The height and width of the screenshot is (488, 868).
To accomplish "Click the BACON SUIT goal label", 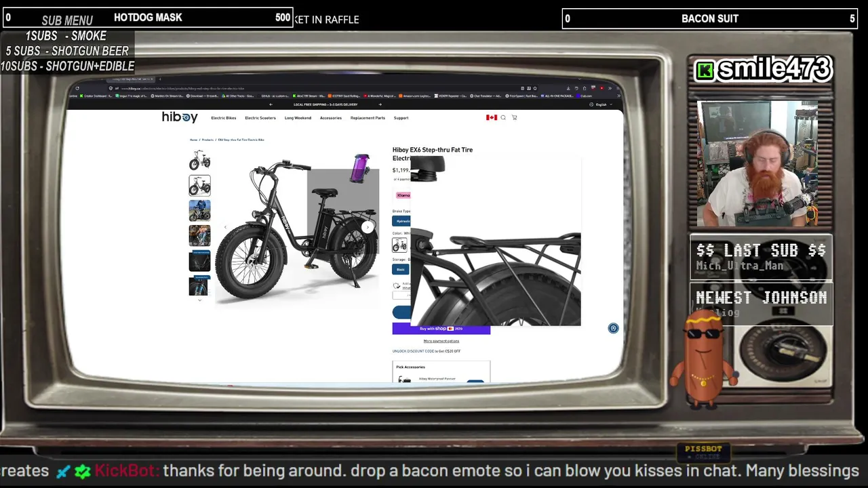I will pos(710,18).
